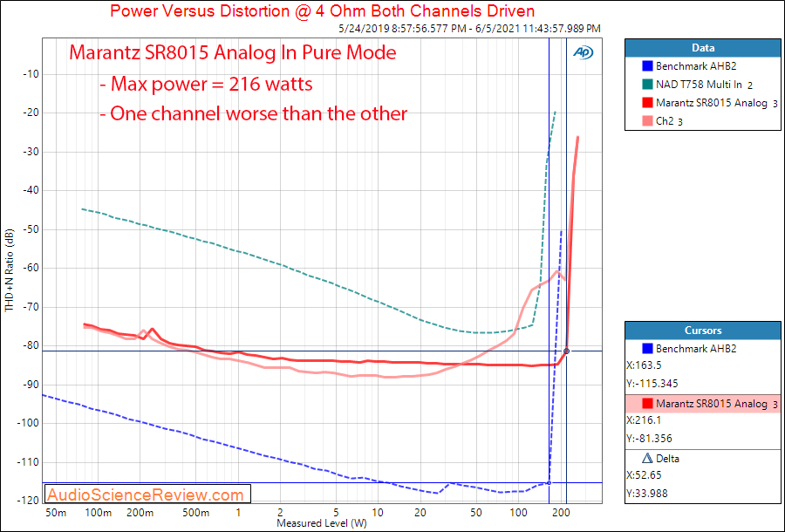
Task: Click the Y:-115.345 cursor value
Action: pyautogui.click(x=652, y=384)
